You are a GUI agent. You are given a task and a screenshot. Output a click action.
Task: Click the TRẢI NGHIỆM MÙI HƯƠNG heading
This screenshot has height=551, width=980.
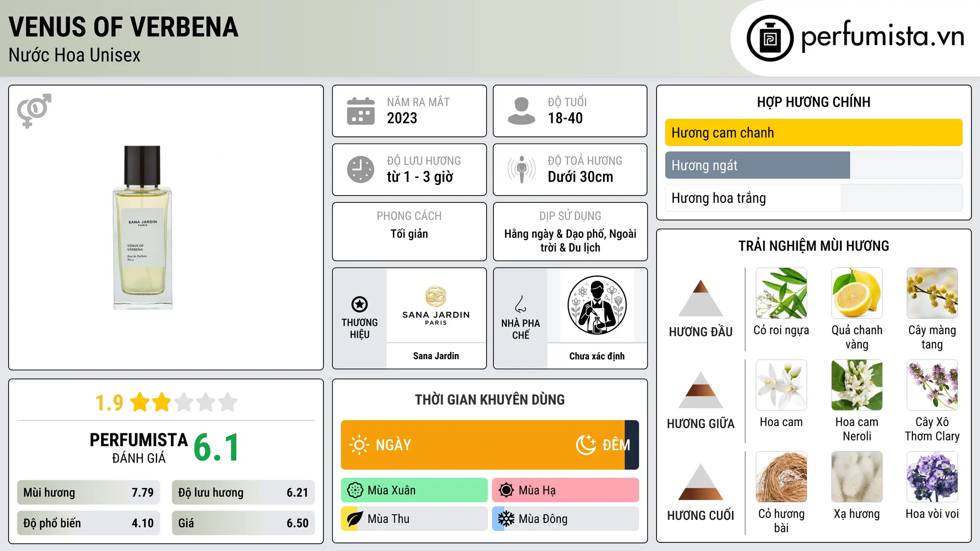813,246
